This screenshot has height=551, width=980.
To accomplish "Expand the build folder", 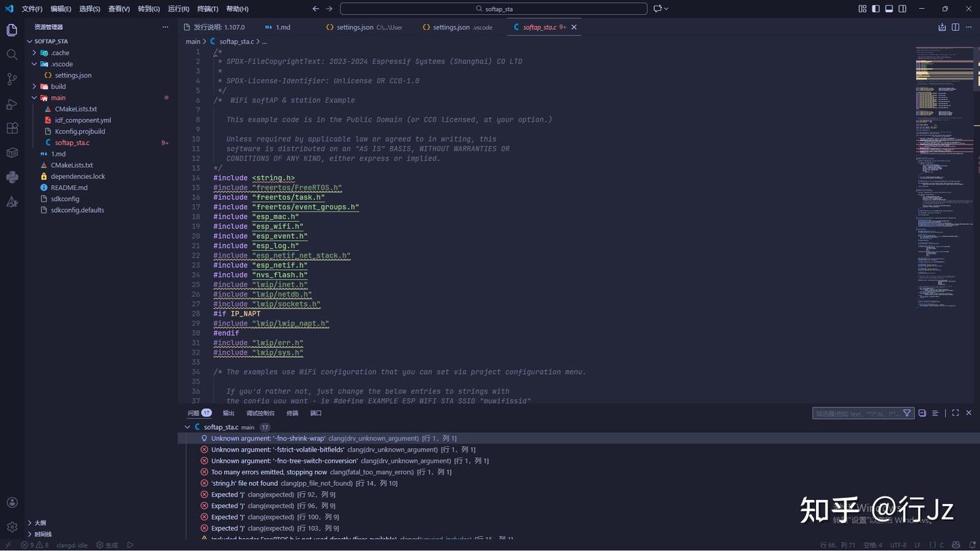I will tap(35, 86).
